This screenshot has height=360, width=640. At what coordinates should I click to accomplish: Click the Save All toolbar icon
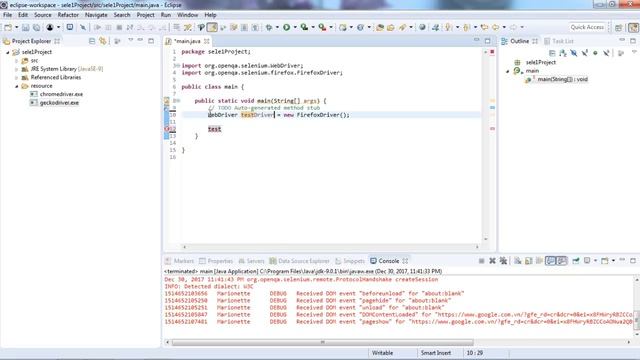coord(37,27)
